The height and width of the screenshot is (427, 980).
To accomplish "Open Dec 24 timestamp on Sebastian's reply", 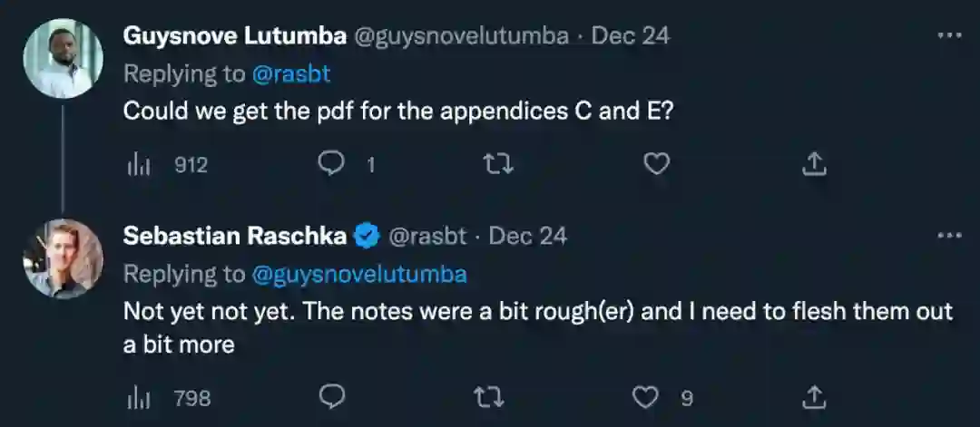I will [529, 237].
